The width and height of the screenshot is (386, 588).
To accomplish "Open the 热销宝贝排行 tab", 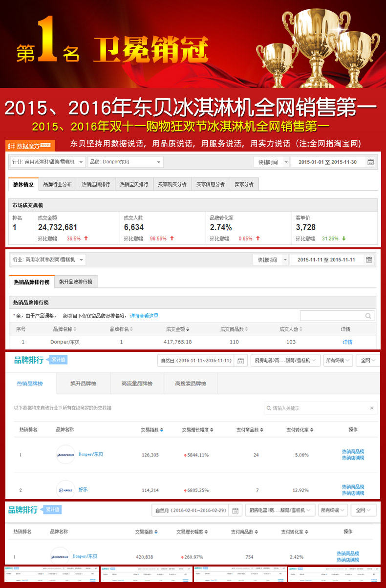I will pyautogui.click(x=134, y=184).
